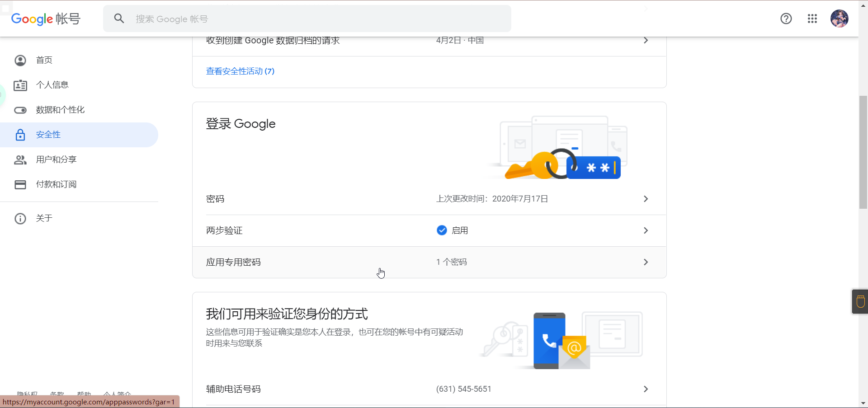Open the account profile avatar
This screenshot has width=868, height=408.
click(x=840, y=19)
